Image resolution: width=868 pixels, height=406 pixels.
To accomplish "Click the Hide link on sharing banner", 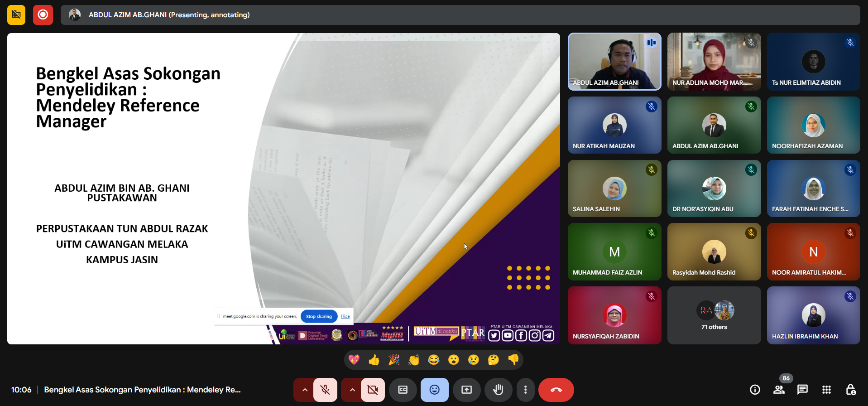I will tap(345, 316).
